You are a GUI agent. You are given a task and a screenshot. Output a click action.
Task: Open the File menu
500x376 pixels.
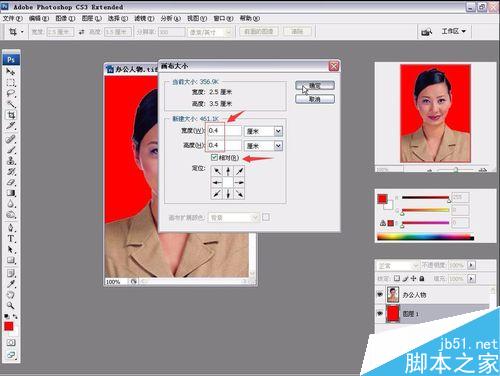click(13, 18)
